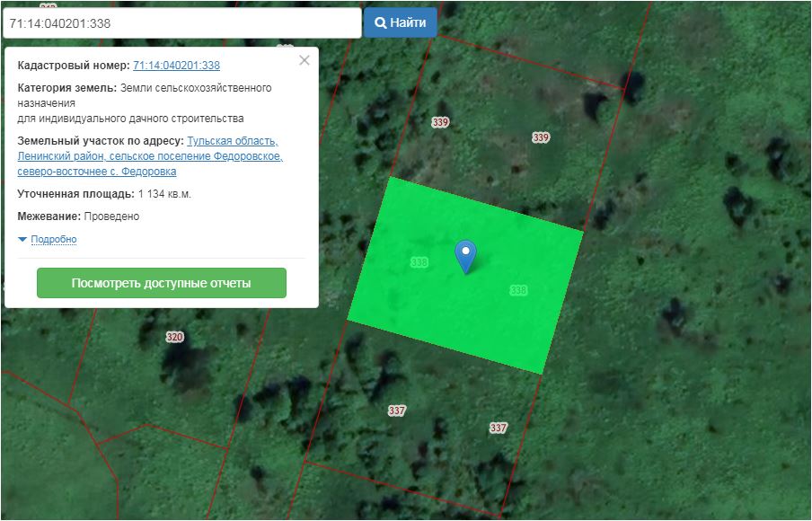Click the 339 label under the dark tree
812x521 pixels.
point(540,137)
